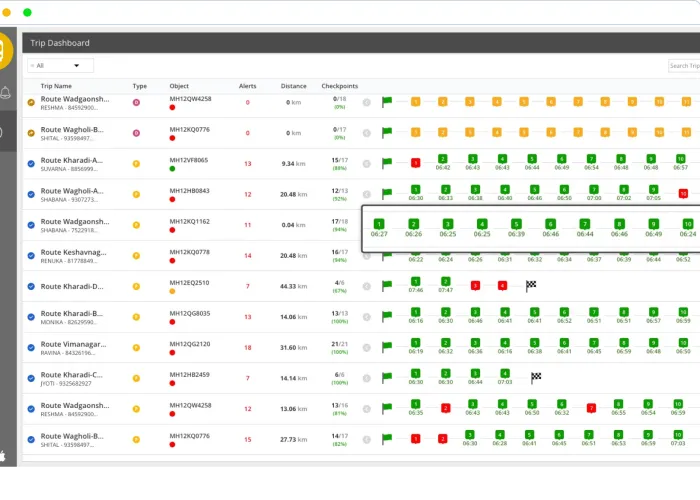The height and width of the screenshot is (500, 700).
Task: Sort by the Alerts column header
Action: (247, 86)
